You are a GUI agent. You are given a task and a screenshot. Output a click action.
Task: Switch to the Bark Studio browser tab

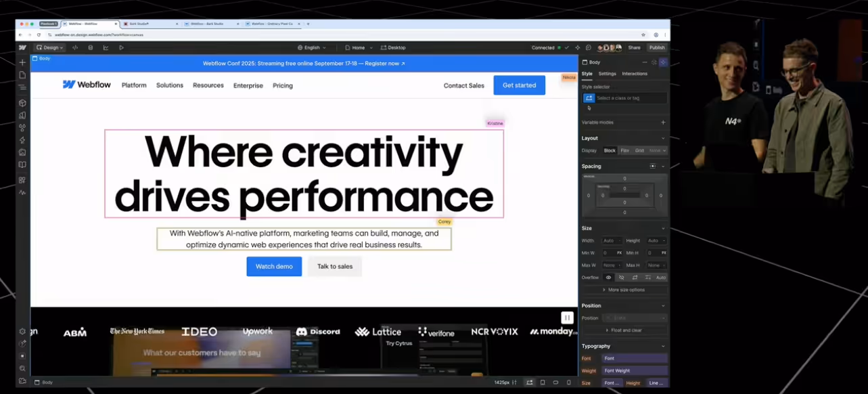pos(150,24)
